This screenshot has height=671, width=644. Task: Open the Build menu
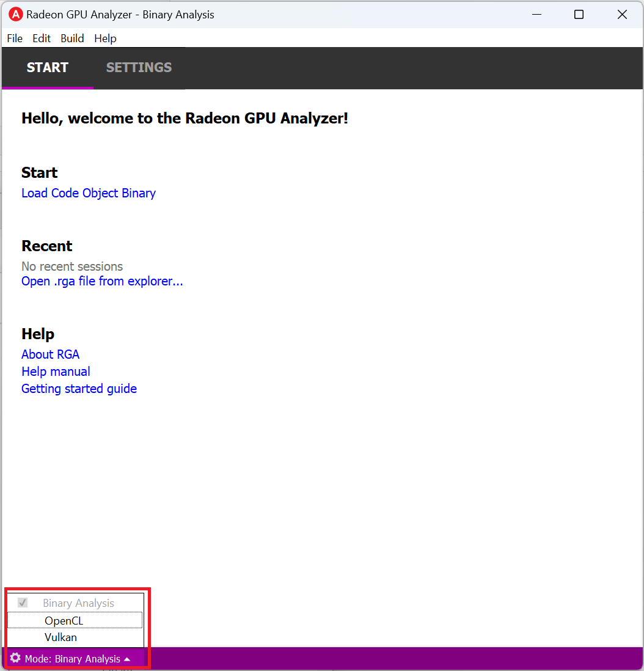point(72,38)
